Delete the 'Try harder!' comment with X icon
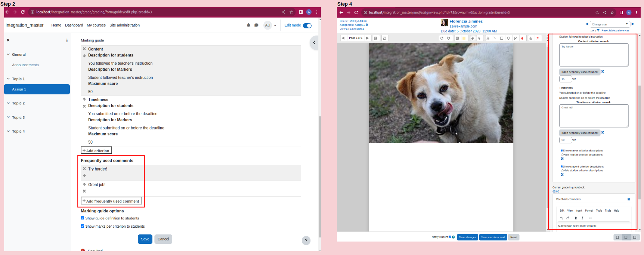Image resolution: width=644 pixels, height=255 pixels. tap(84, 169)
